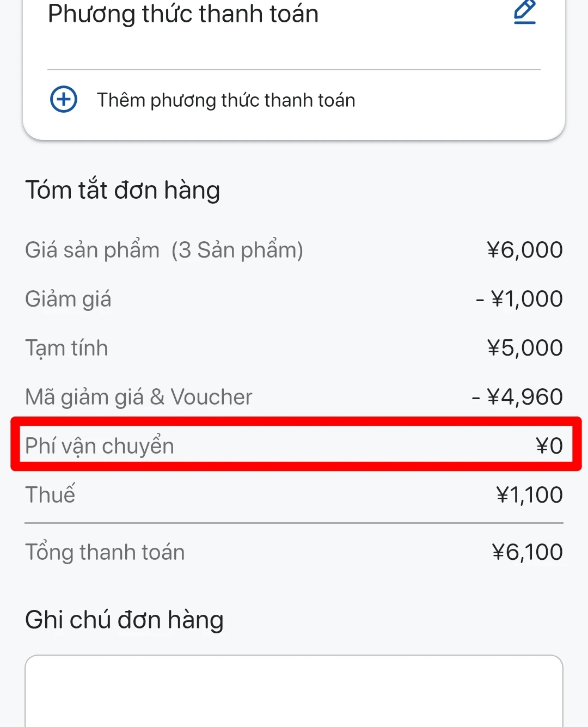Click the ¥1,100 tax amount
Viewport: 588px width, 727px height.
click(x=529, y=495)
